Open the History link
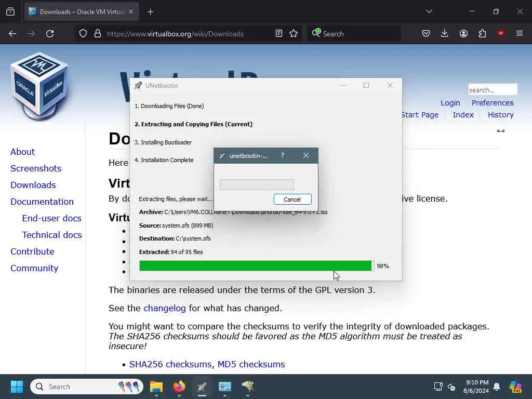532x399 pixels. click(x=500, y=115)
